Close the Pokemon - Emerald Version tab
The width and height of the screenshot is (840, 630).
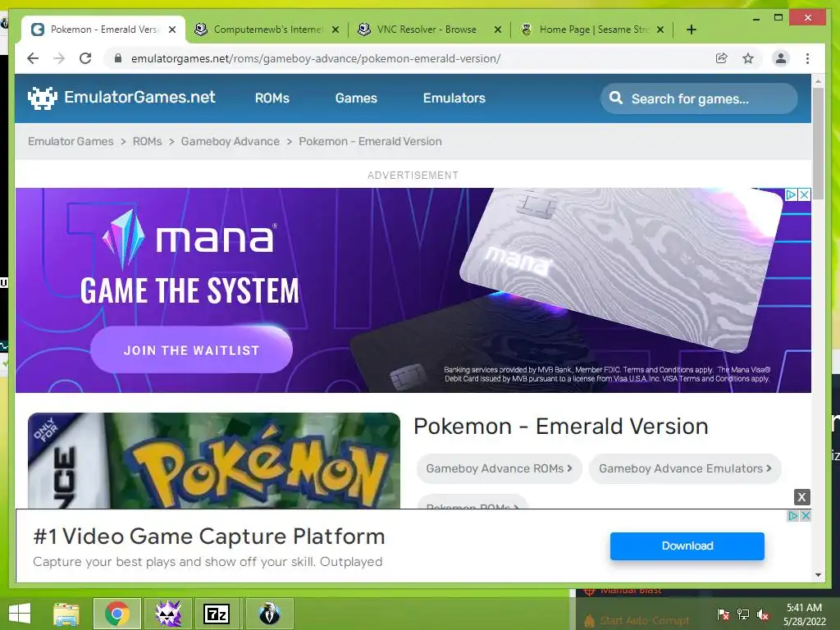(x=172, y=30)
